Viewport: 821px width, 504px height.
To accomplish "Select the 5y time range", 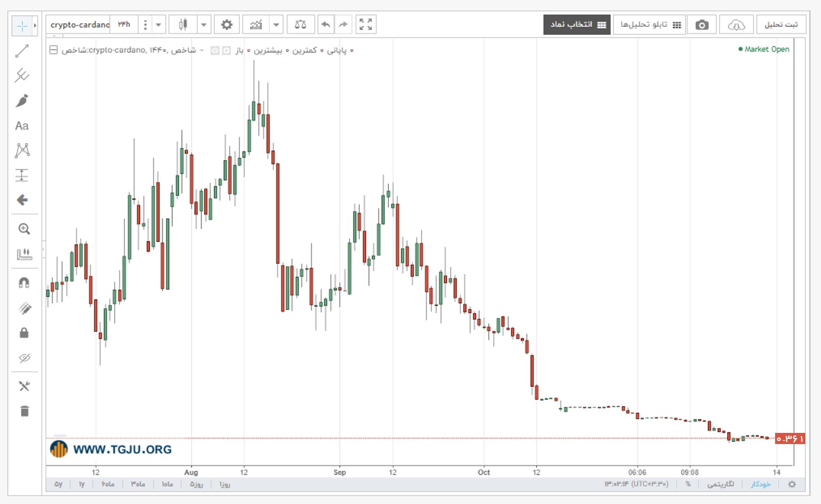I will 58,484.
